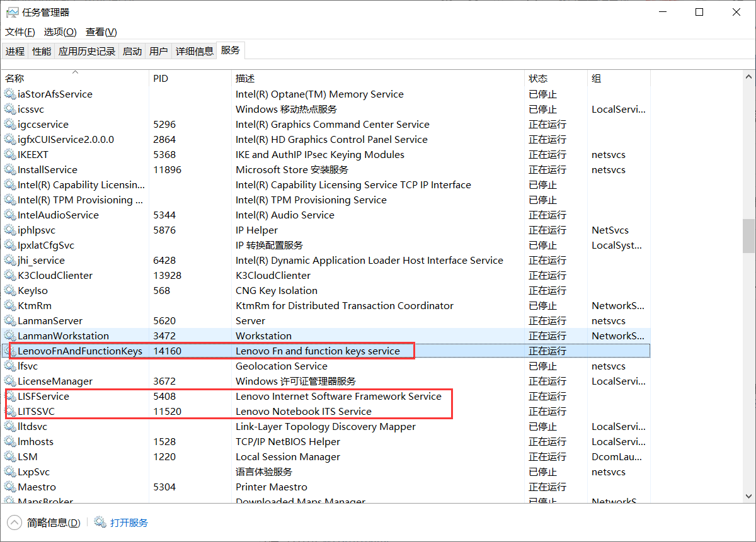Sort services by PID column header
Viewport: 756px width, 542px height.
click(x=190, y=78)
